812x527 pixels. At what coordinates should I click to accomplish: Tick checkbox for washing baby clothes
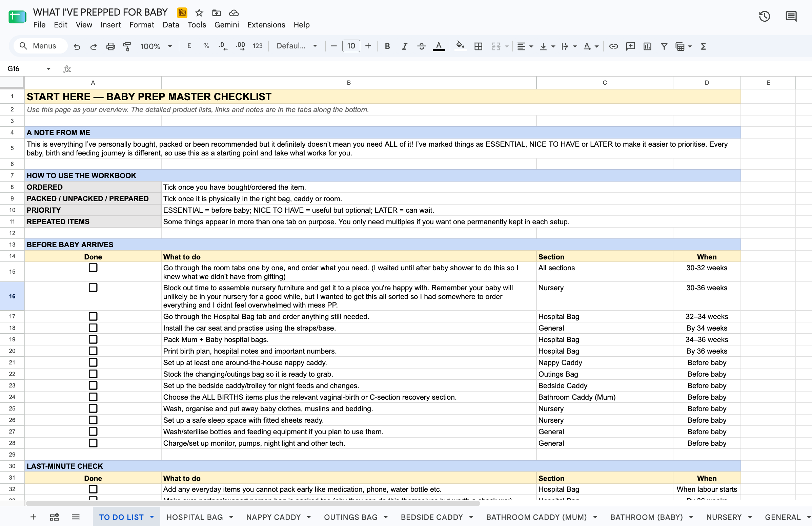[x=93, y=408]
